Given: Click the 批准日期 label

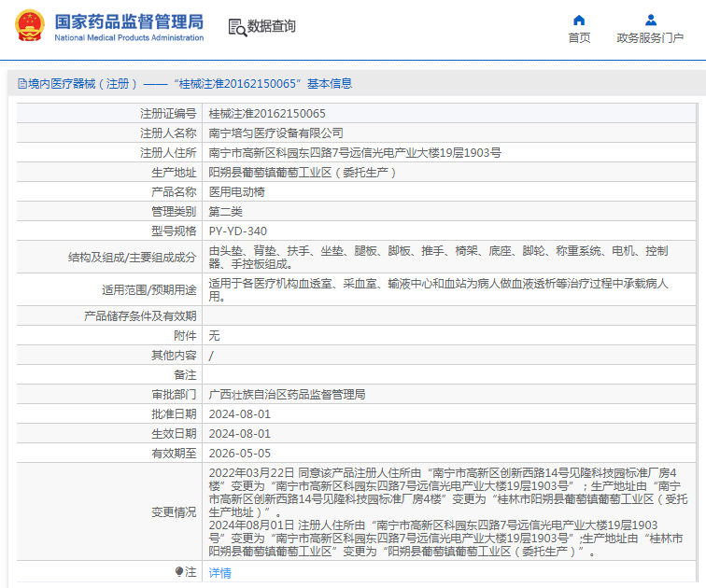Looking at the screenshot, I should coord(174,414).
